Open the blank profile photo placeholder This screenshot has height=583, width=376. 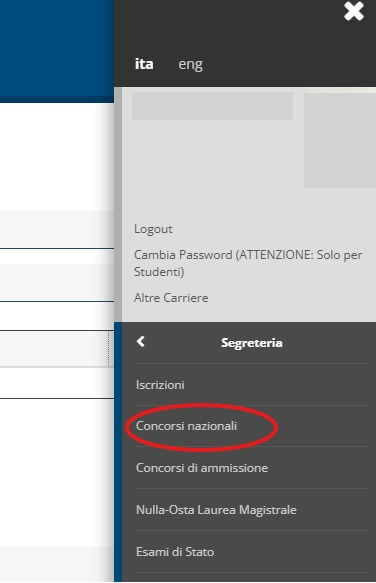[x=340, y=140]
